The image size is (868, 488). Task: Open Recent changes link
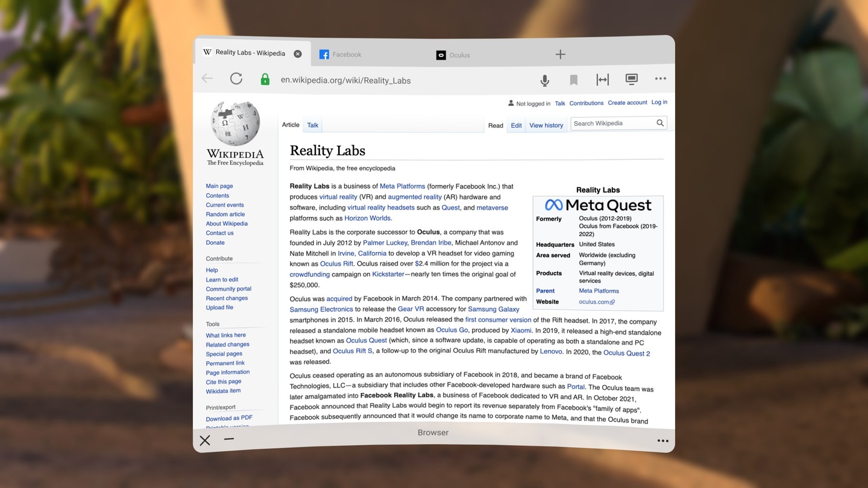pyautogui.click(x=227, y=298)
